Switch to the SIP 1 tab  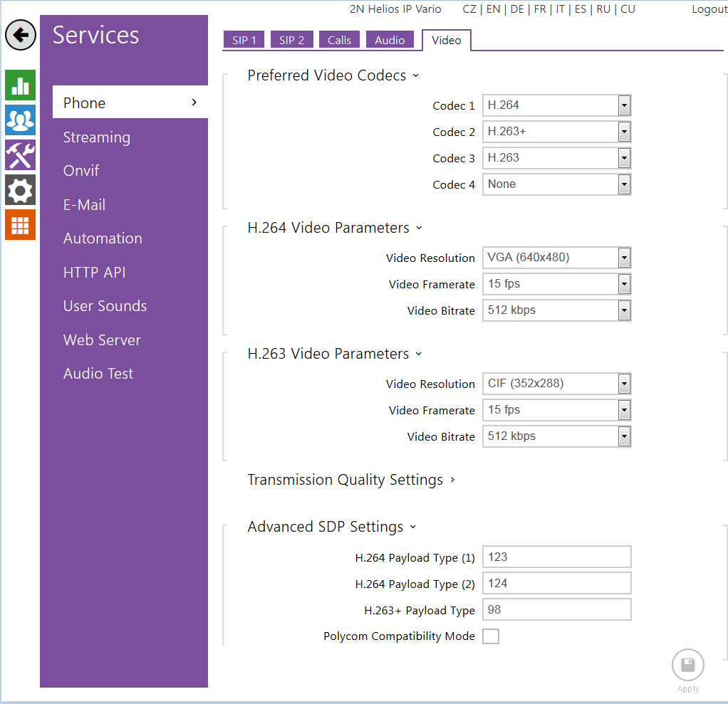point(244,41)
